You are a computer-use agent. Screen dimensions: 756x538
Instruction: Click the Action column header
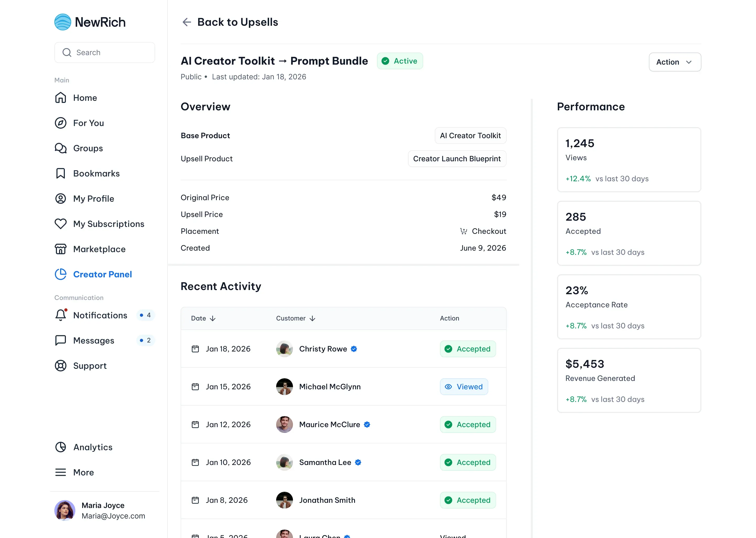tap(449, 318)
